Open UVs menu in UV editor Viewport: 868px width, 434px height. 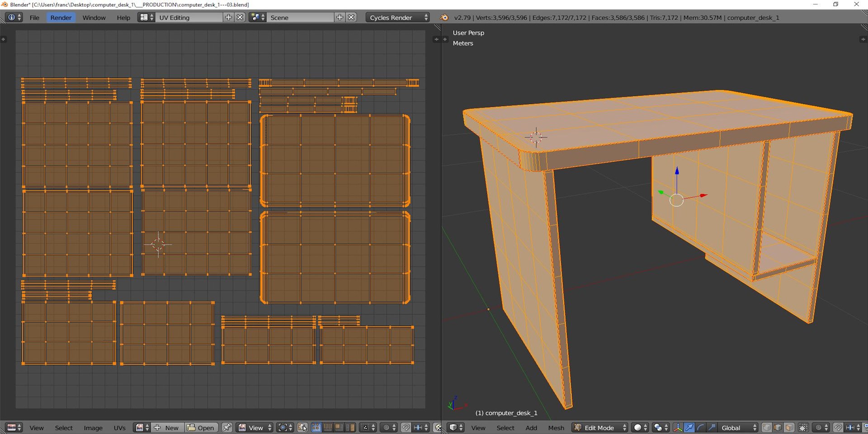point(119,428)
